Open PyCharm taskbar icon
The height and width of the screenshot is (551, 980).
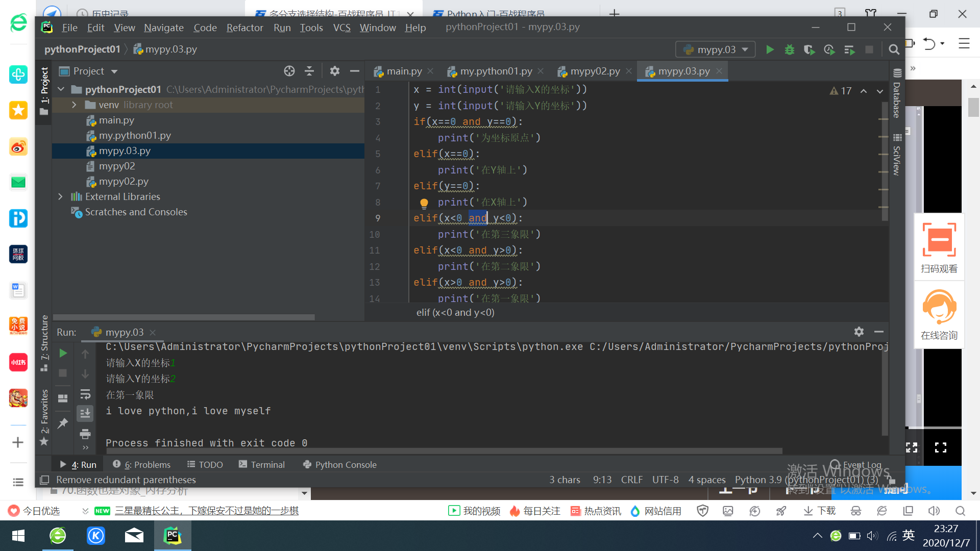[173, 536]
